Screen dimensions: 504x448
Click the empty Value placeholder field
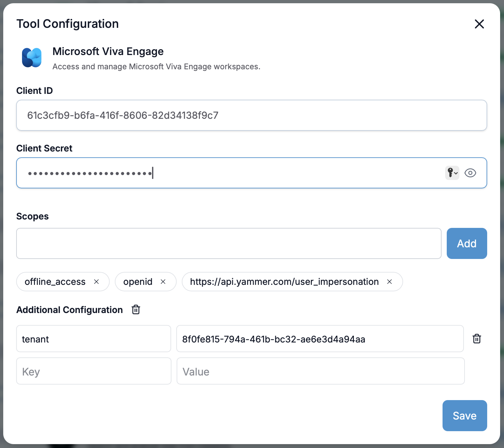(320, 371)
